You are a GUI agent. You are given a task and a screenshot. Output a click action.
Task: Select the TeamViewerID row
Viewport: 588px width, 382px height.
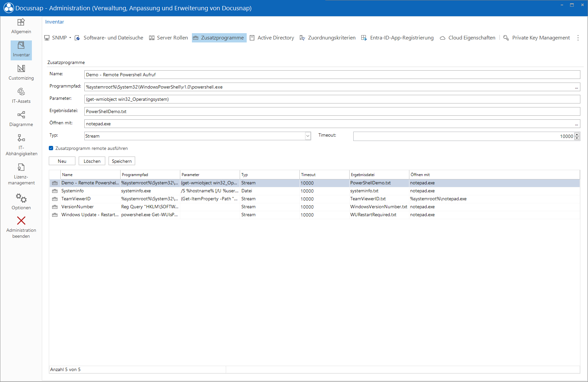click(x=315, y=199)
